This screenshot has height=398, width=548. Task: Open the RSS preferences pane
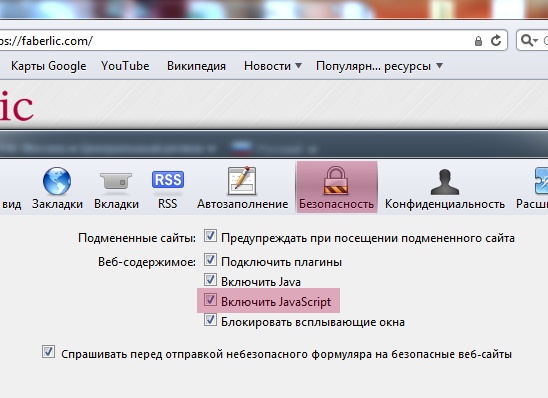click(x=168, y=189)
